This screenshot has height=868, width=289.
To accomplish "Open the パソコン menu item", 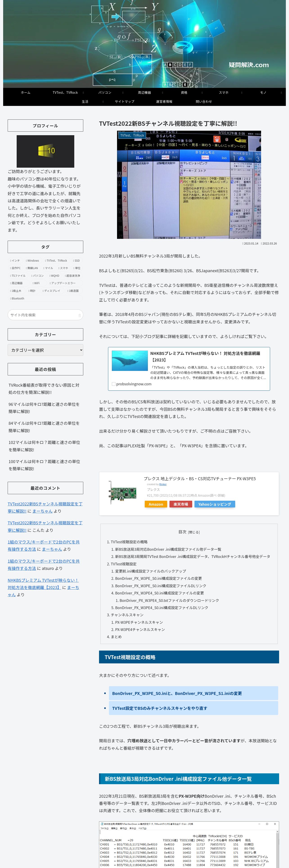I will [105, 93].
